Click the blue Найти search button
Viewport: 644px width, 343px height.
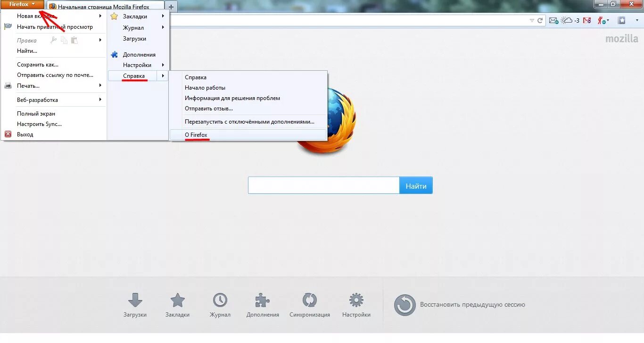point(416,185)
